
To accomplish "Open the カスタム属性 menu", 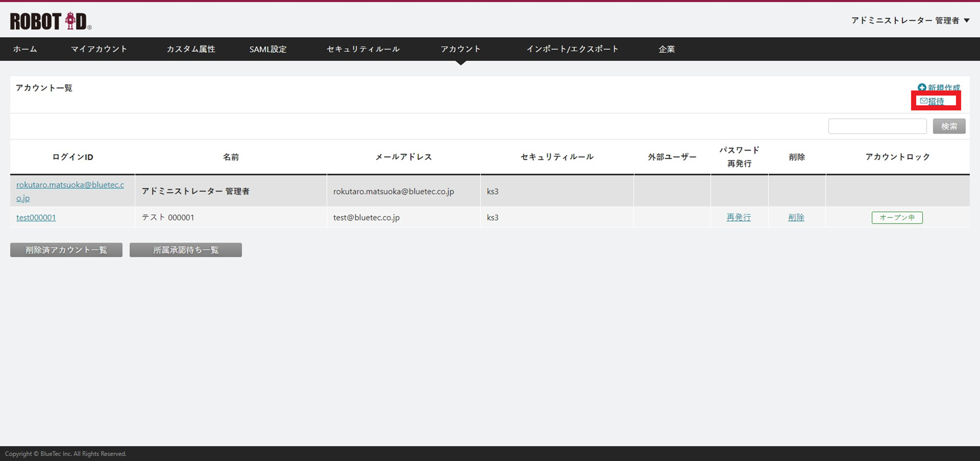I will 191,49.
